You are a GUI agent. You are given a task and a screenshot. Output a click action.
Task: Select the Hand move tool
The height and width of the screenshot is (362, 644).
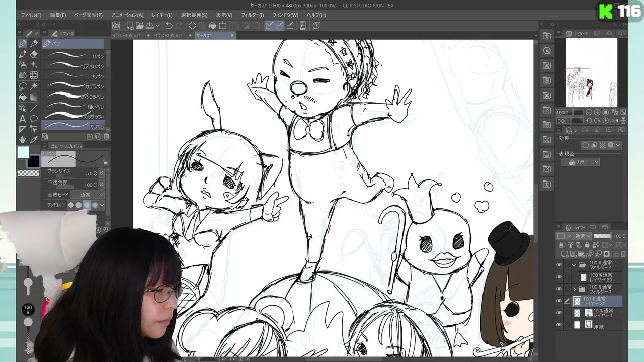(x=23, y=140)
